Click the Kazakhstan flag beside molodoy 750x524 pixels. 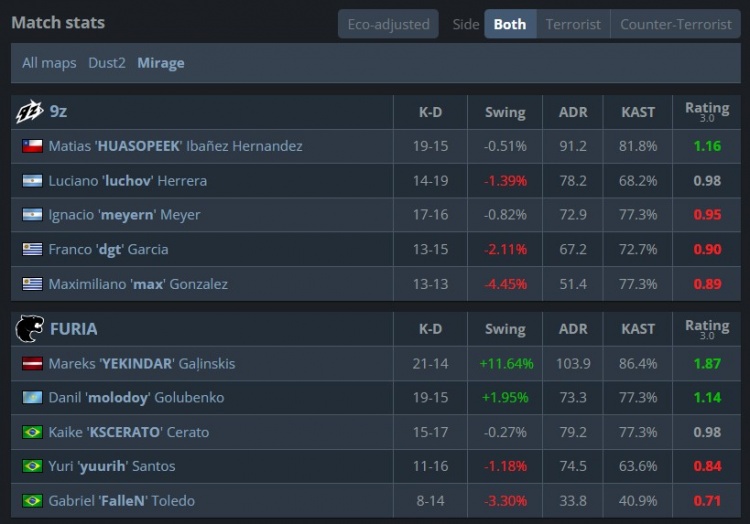click(x=33, y=398)
